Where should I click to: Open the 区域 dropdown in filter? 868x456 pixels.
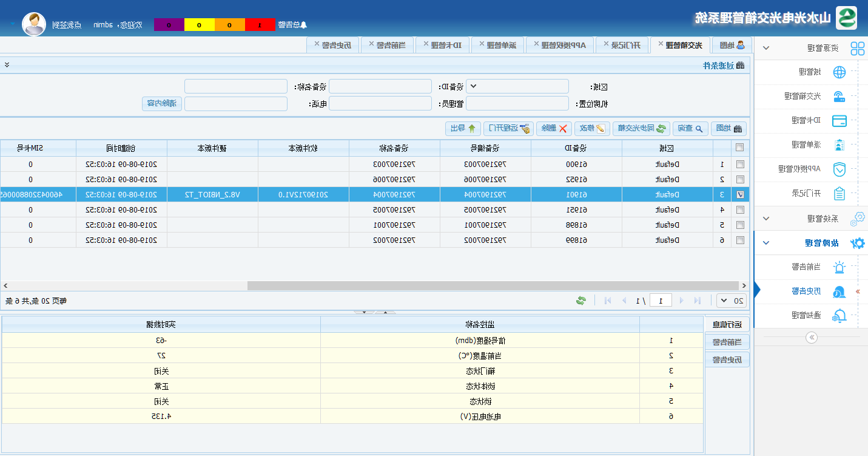click(x=517, y=87)
